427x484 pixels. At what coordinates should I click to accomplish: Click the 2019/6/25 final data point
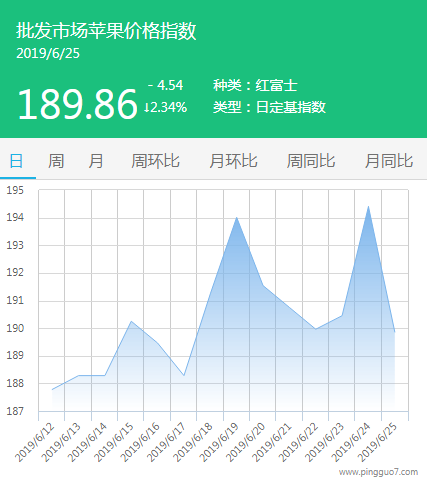pyautogui.click(x=395, y=332)
